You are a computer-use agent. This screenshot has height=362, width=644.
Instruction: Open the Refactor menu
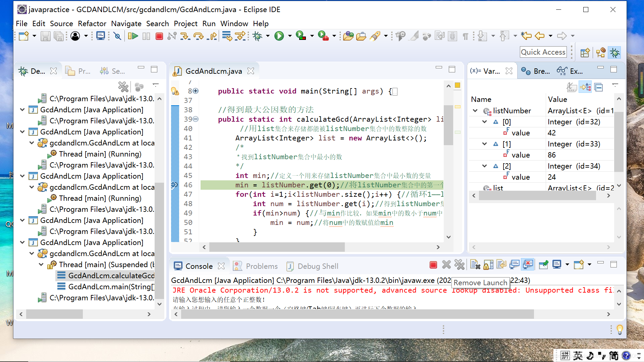92,23
